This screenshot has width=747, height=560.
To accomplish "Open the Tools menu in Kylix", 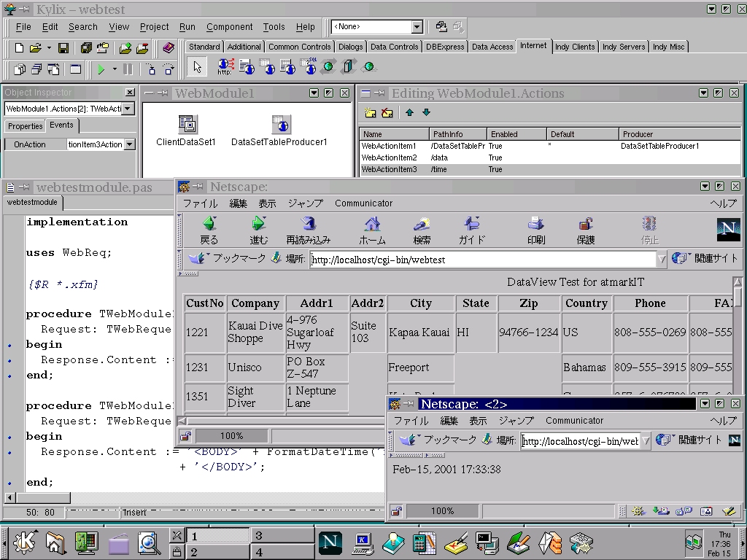I will [x=274, y=27].
